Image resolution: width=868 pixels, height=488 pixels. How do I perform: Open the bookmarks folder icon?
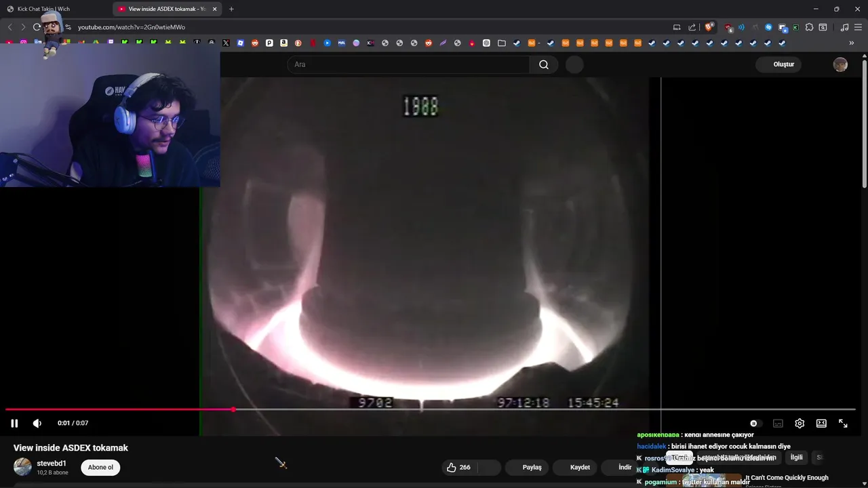click(502, 43)
